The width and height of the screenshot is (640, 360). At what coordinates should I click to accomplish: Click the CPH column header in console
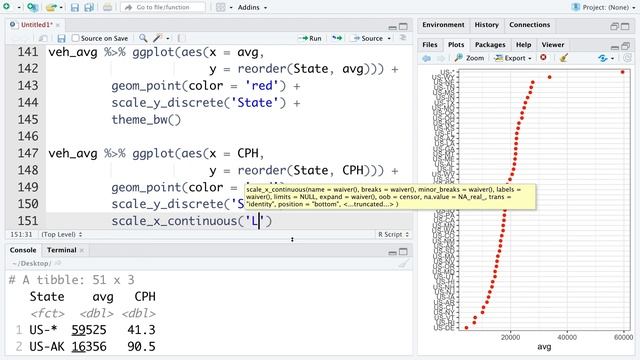(x=145, y=296)
